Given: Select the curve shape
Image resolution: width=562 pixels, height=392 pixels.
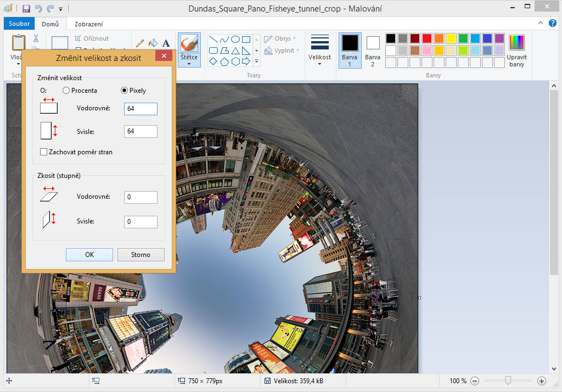Looking at the screenshot, I should 224,40.
